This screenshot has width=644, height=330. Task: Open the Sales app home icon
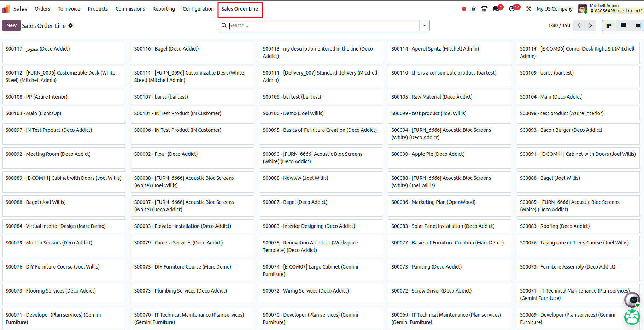(6, 9)
